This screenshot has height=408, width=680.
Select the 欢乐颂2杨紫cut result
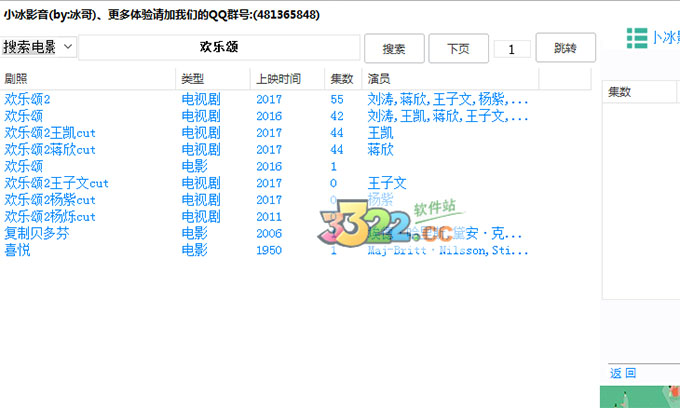pyautogui.click(x=50, y=200)
